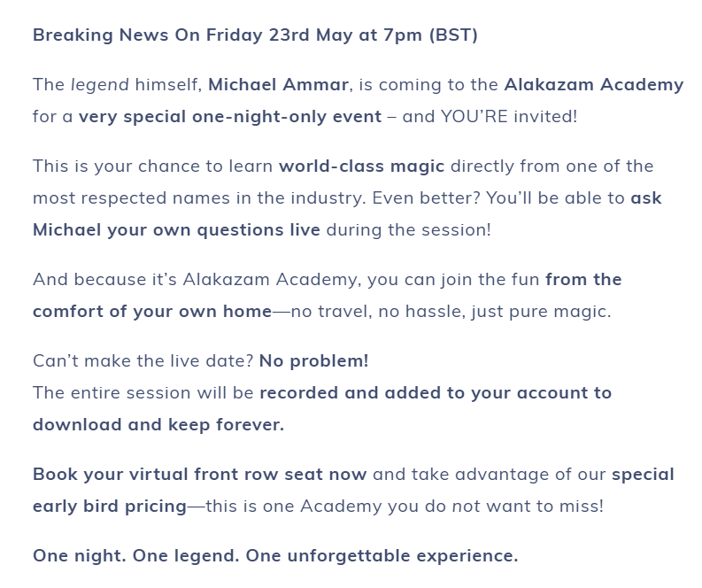702x588 pixels.
Task: Click 'no travel, no hassle, just pure magic'
Action: pos(451,311)
